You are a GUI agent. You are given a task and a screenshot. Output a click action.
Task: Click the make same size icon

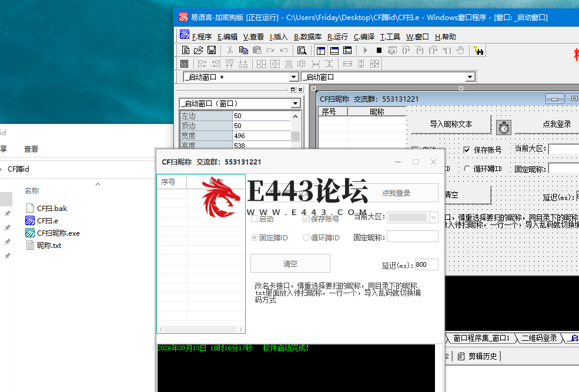(x=374, y=64)
